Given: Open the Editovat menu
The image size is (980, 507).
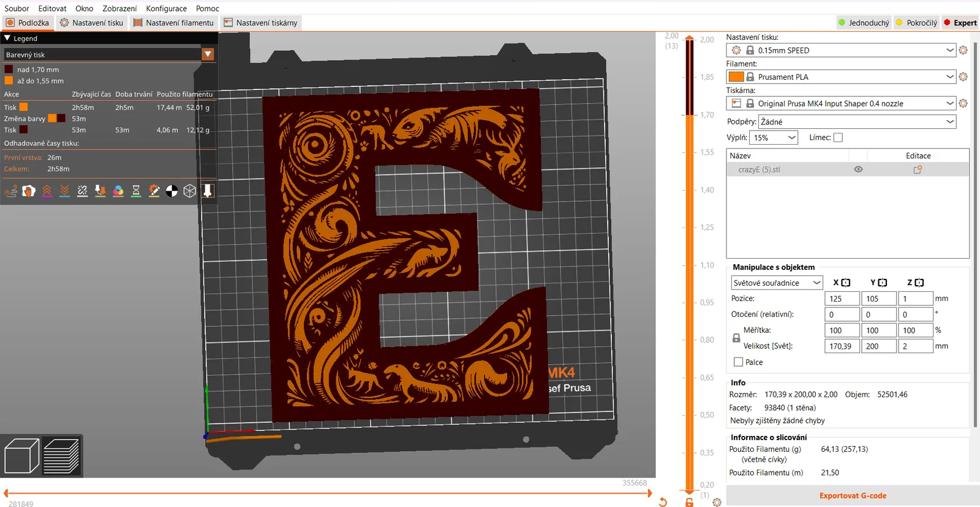Looking at the screenshot, I should pos(52,9).
